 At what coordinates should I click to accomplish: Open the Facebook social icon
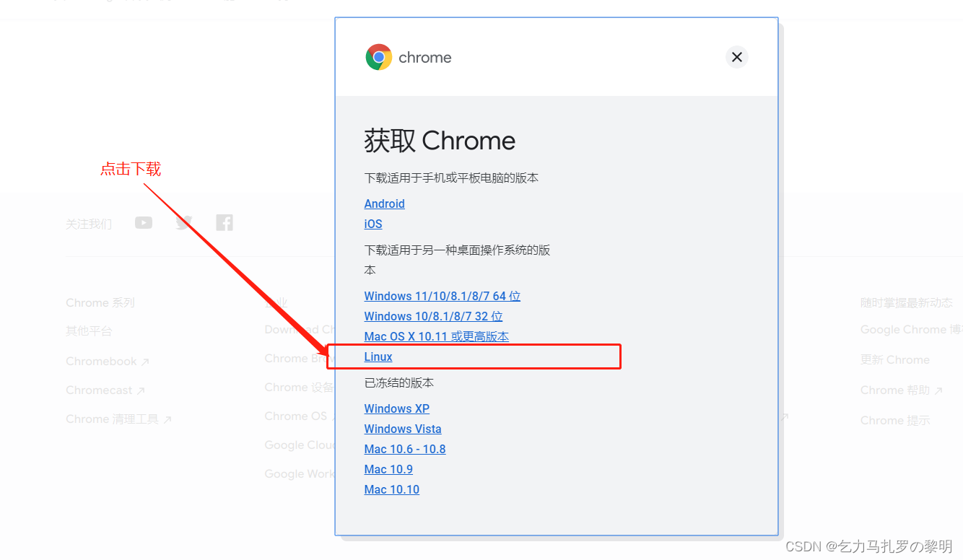pos(225,223)
